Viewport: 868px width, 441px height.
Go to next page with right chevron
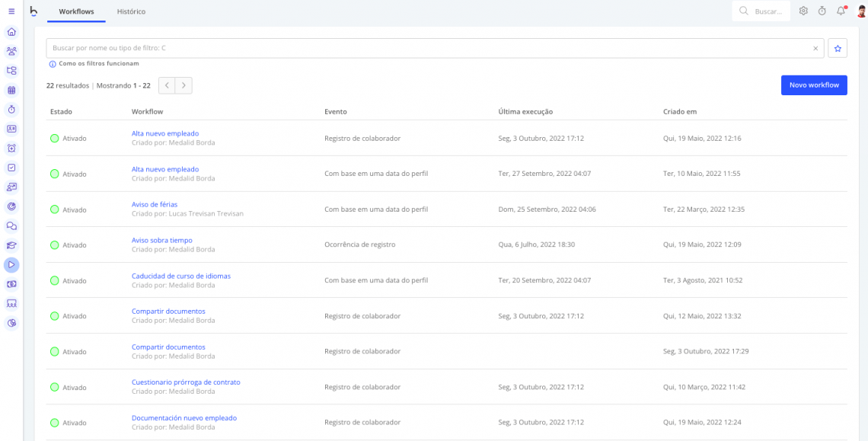click(x=183, y=85)
